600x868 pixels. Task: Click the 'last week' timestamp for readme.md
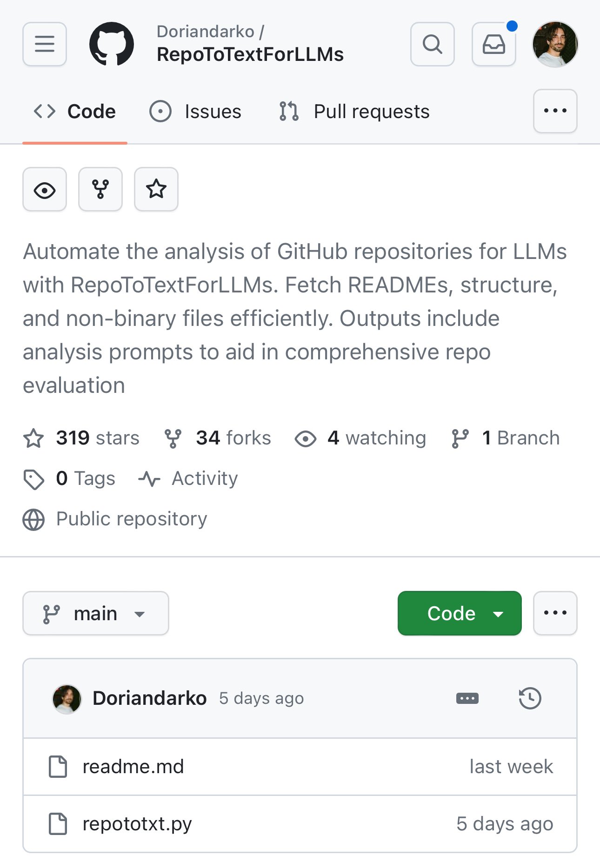(511, 767)
